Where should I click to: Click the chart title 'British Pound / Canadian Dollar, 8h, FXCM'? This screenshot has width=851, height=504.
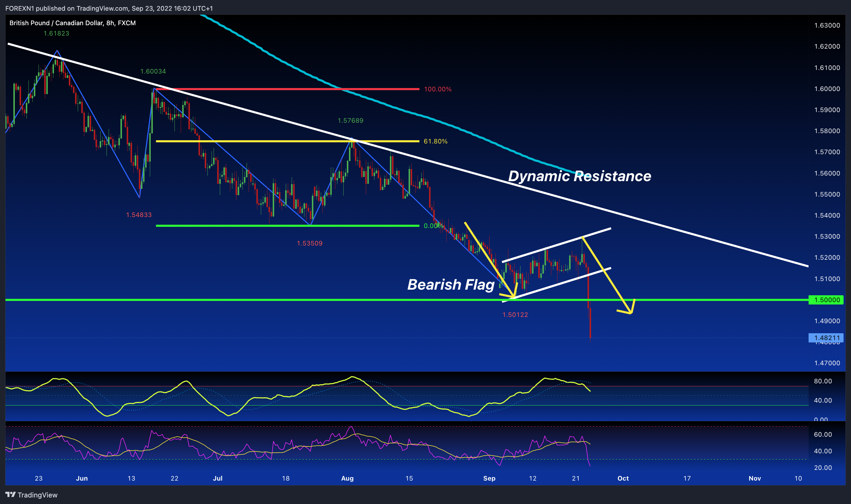(x=72, y=23)
